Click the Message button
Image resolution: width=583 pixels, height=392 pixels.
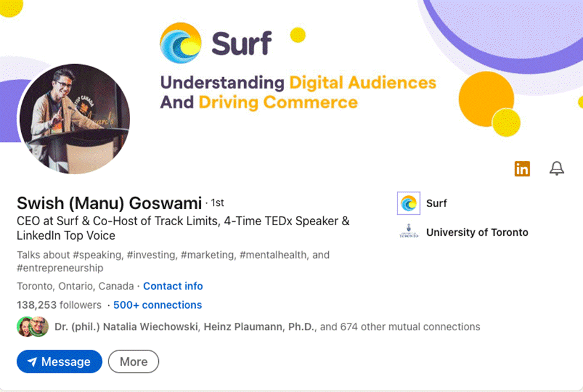[x=60, y=362]
